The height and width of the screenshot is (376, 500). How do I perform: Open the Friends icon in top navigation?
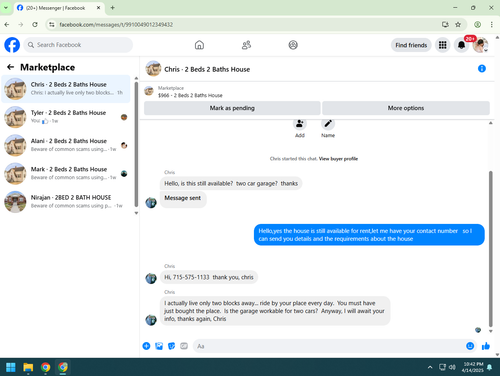coord(246,45)
